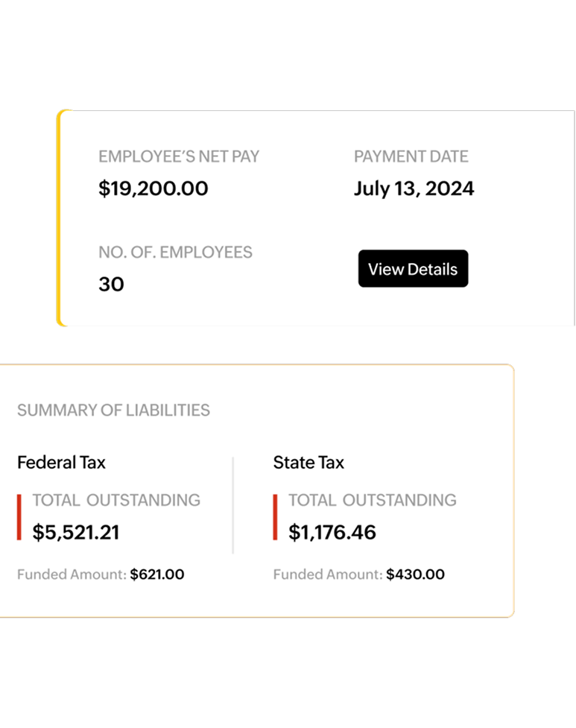The image size is (576, 728).
Task: Click the Summary of Liabilities heading
Action: click(x=113, y=410)
